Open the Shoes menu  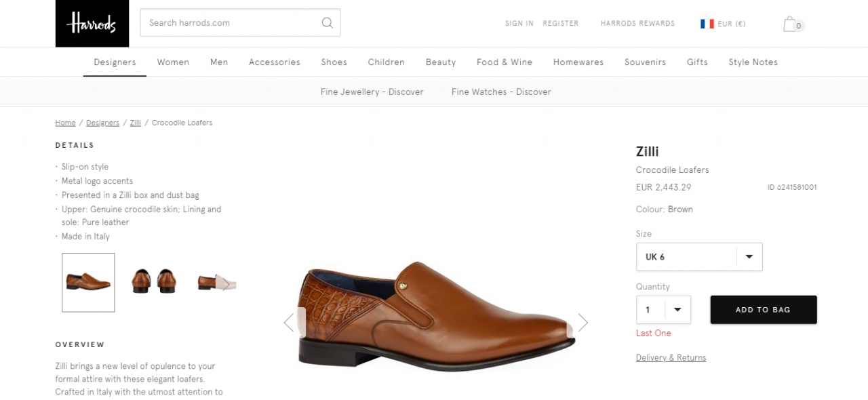pyautogui.click(x=334, y=62)
